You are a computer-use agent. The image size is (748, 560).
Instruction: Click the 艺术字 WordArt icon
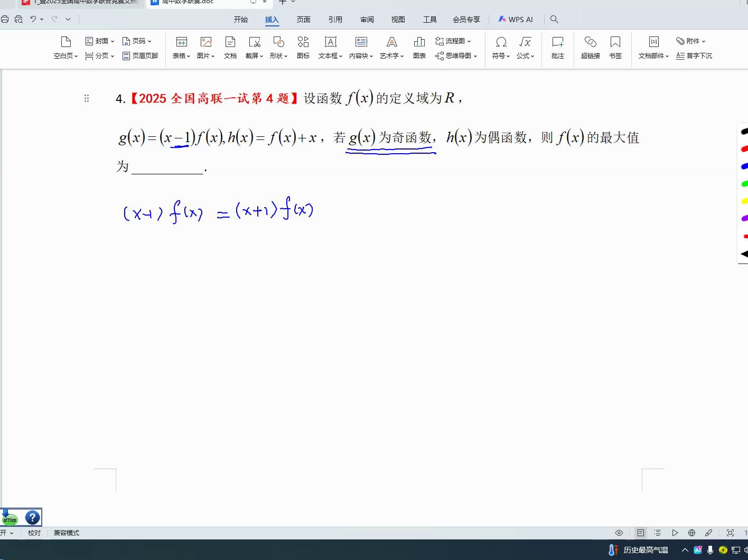click(x=391, y=42)
